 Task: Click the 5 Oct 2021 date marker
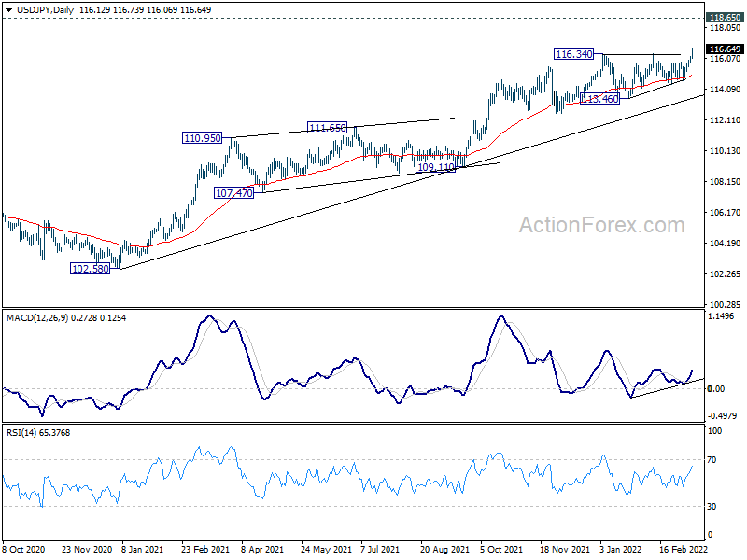[501, 549]
